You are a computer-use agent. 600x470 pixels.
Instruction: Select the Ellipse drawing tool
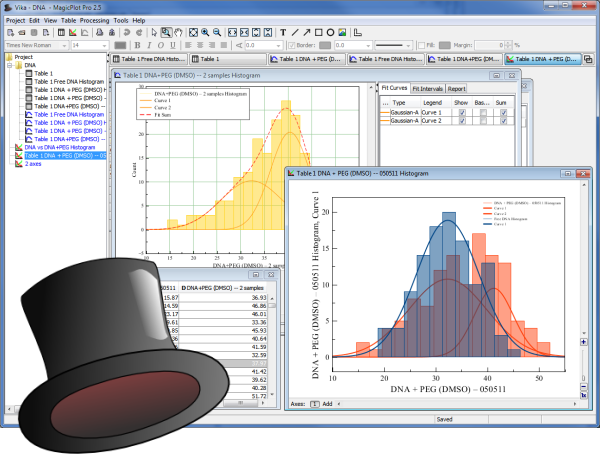[x=330, y=33]
